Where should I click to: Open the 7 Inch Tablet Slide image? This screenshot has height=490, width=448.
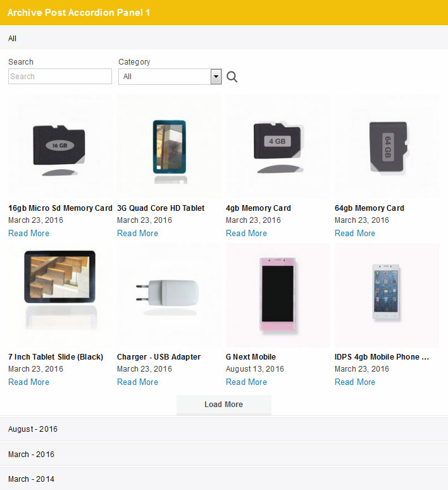click(60, 295)
